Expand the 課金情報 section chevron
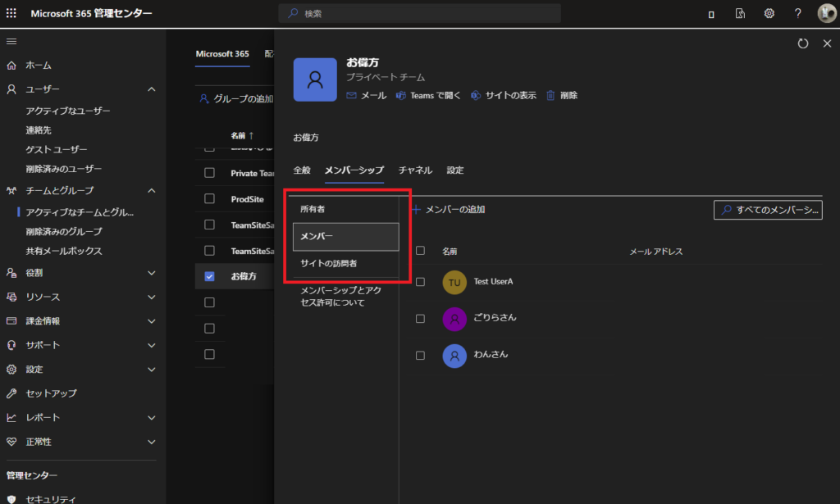The height and width of the screenshot is (504, 840). (x=152, y=321)
